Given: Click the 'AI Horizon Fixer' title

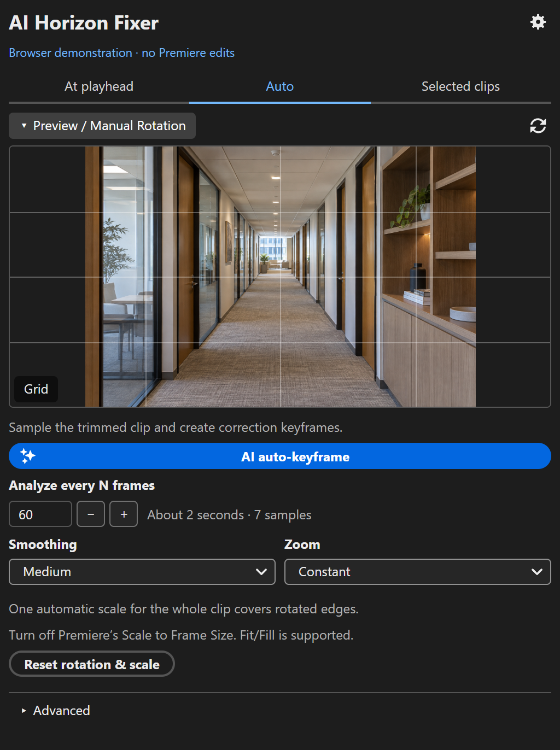Looking at the screenshot, I should (x=84, y=23).
